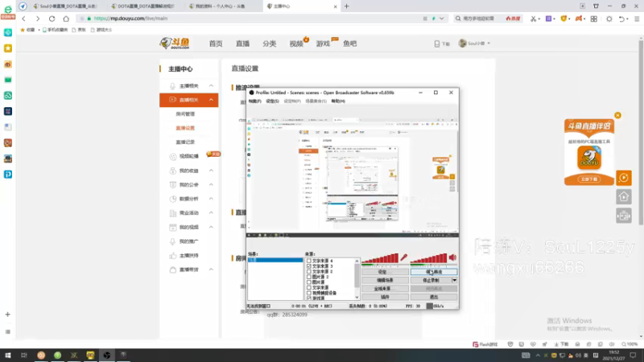Click the orange play icon on right float bar

tap(623, 178)
